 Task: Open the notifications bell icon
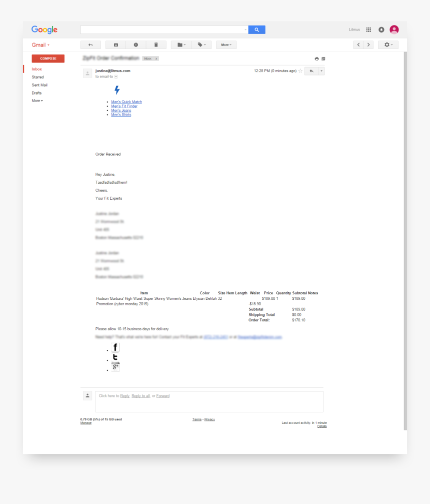coord(381,30)
